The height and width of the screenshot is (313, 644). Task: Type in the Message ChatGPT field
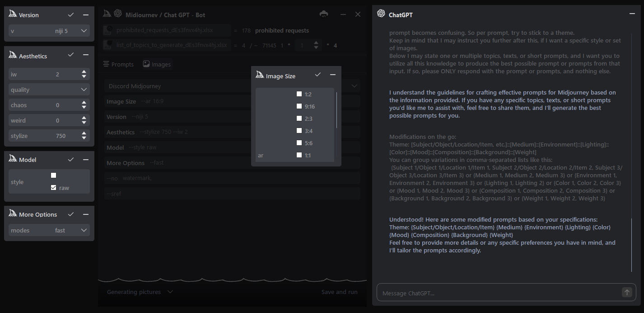[x=497, y=293]
